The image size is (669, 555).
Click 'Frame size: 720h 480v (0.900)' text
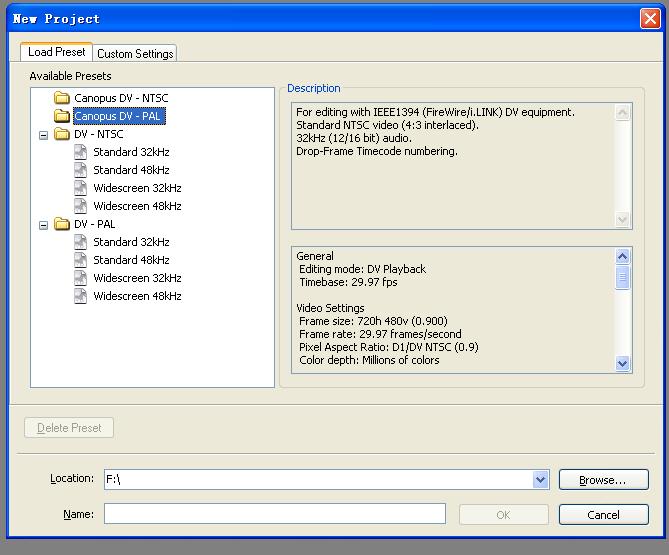click(373, 321)
